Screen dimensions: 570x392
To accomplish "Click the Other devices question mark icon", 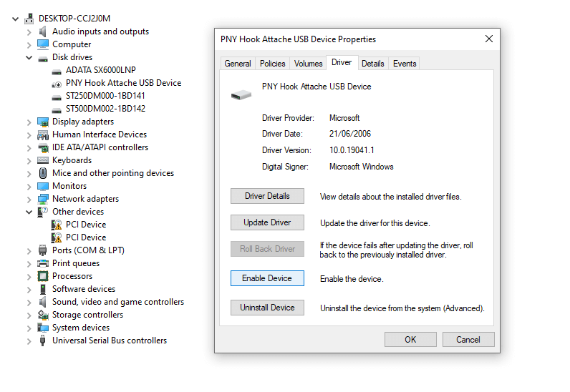I will click(x=42, y=212).
